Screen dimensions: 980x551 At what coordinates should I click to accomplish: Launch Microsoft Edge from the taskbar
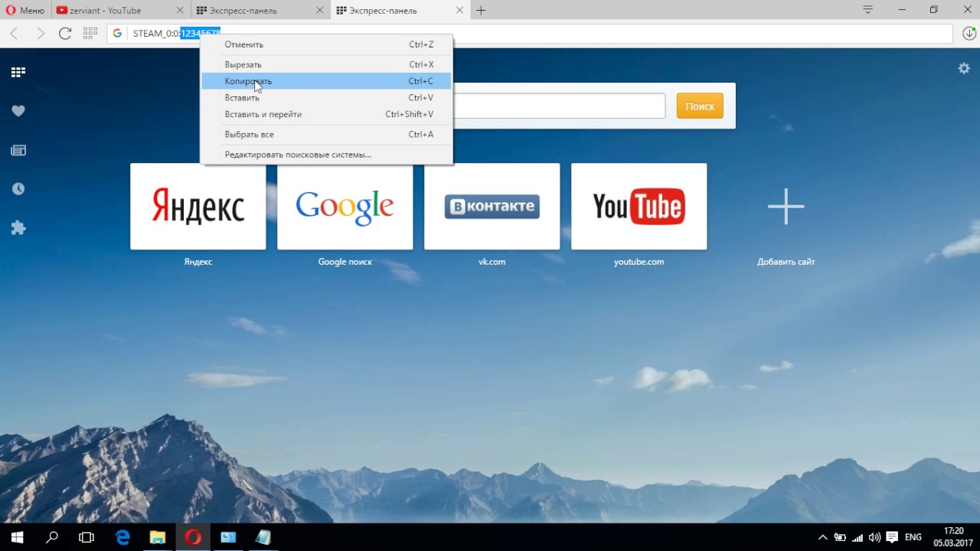(x=122, y=537)
